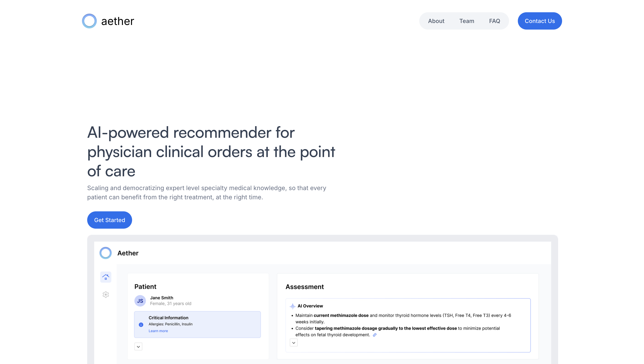Click the Assessment panel heading
The height and width of the screenshot is (364, 644).
305,286
